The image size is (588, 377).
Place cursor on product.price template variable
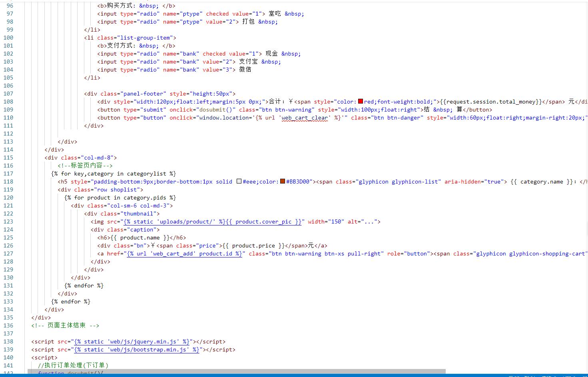coord(253,245)
